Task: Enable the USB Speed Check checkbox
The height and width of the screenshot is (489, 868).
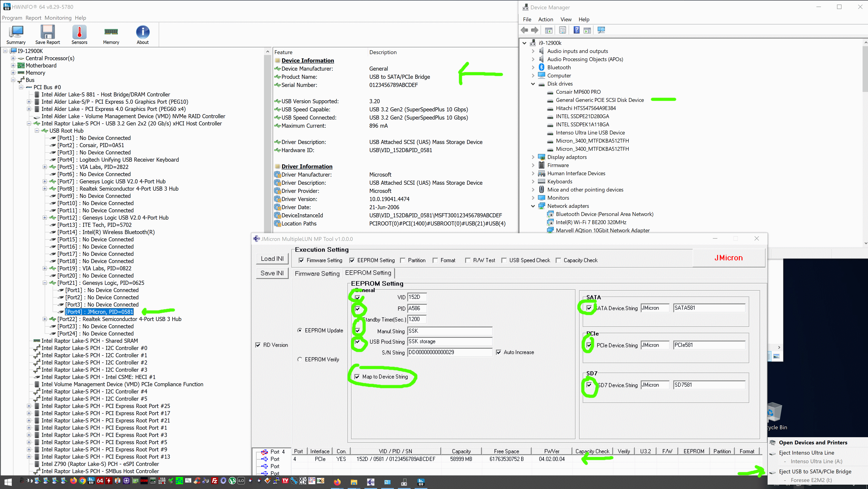Action: coord(504,260)
